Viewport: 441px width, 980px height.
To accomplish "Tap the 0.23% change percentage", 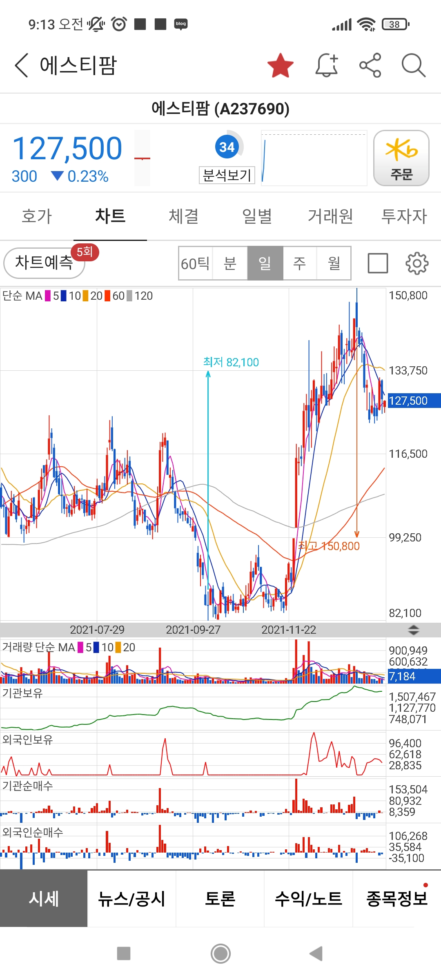I will click(x=88, y=176).
